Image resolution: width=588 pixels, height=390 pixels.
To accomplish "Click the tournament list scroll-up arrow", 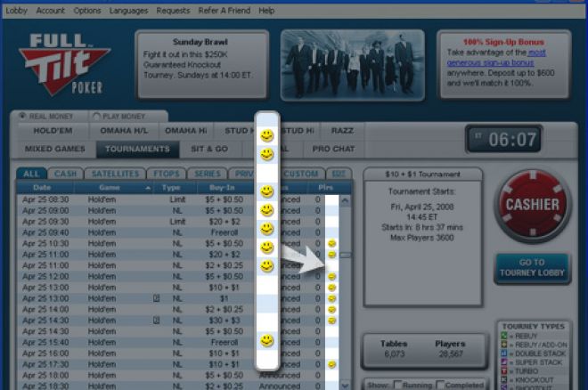I will point(345,200).
